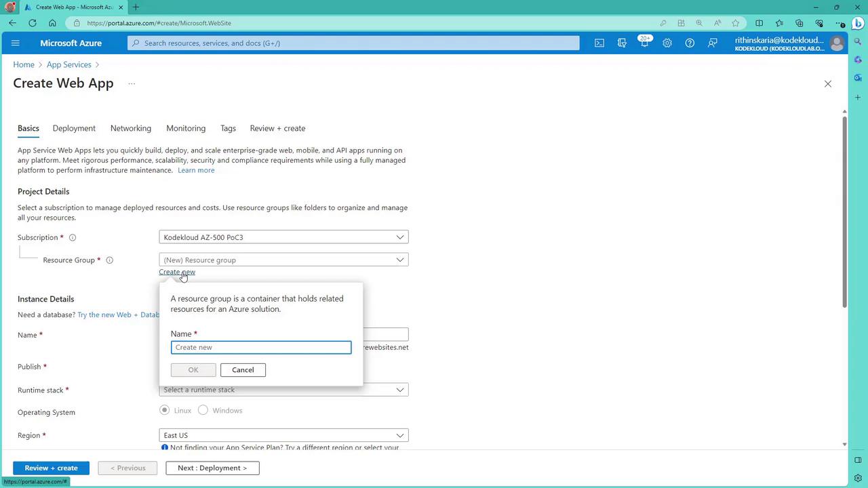This screenshot has height=488, width=868.
Task: Open browser Collections
Action: click(x=799, y=23)
